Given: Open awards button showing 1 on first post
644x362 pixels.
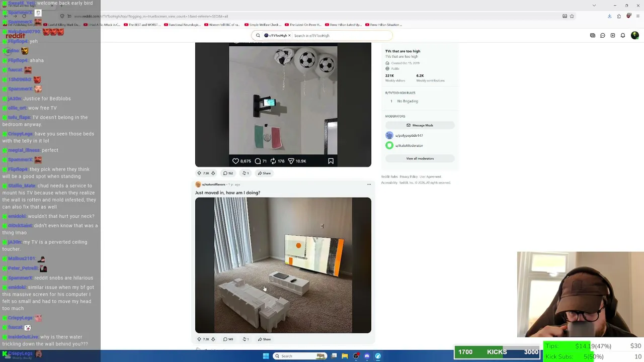Looking at the screenshot, I should point(246,173).
